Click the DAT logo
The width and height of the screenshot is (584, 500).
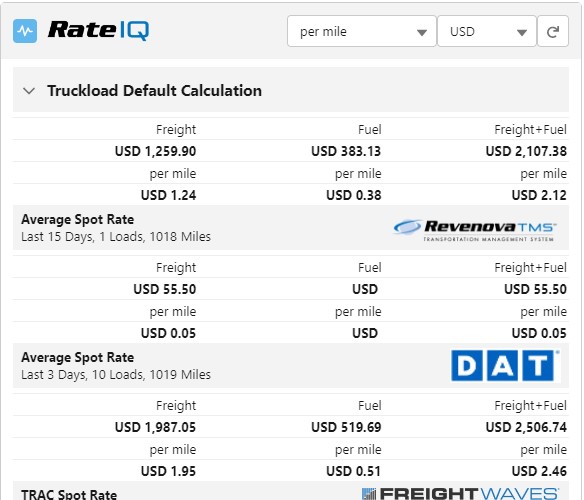point(505,365)
